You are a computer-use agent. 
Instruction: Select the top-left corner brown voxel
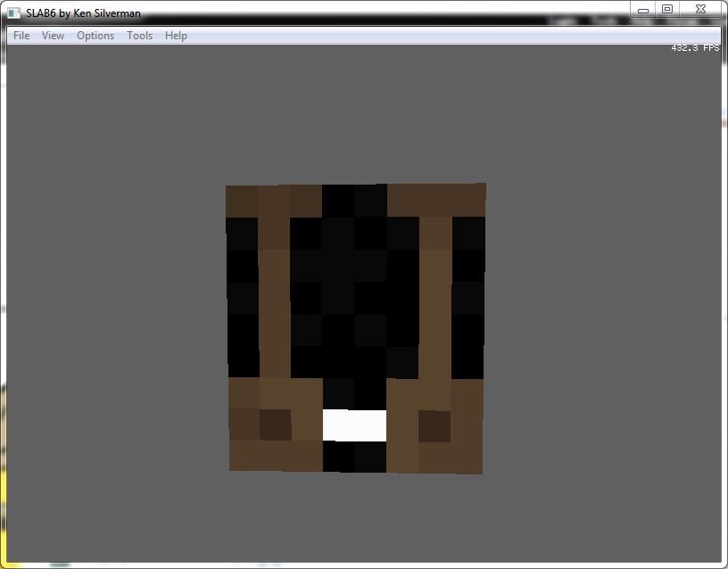point(242,200)
